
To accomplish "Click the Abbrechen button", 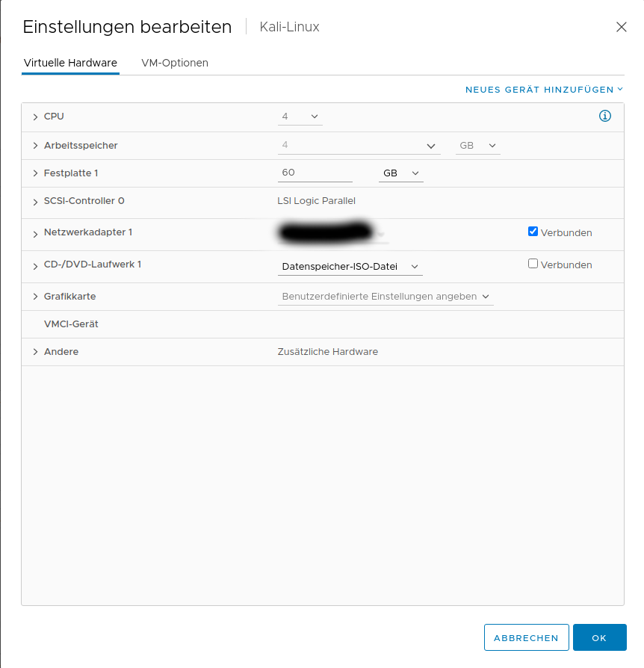I will [526, 637].
